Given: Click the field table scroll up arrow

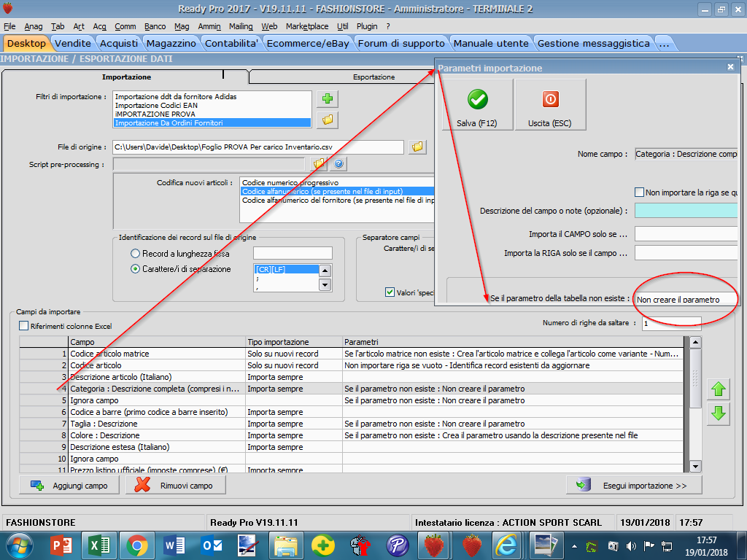Looking at the screenshot, I should (695, 342).
